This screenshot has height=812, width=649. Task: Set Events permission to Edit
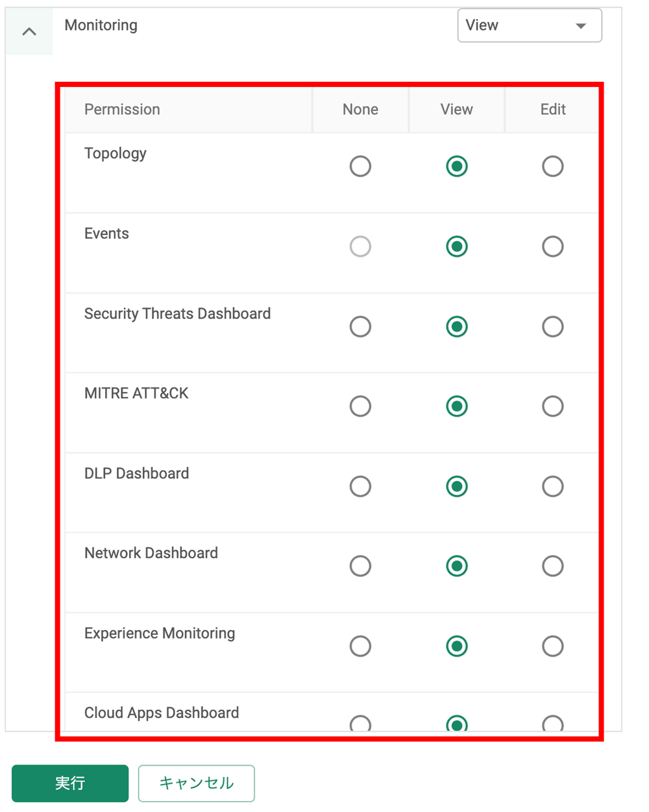552,247
